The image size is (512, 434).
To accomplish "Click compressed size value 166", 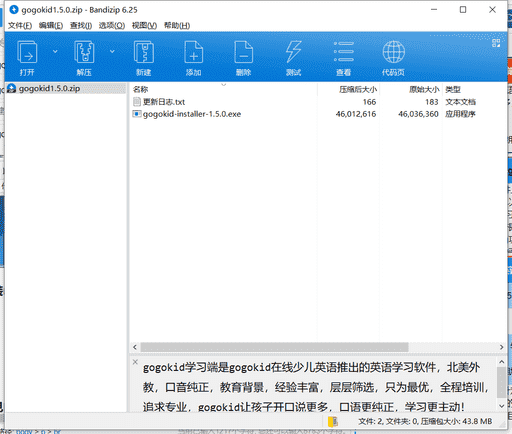I will (369, 102).
